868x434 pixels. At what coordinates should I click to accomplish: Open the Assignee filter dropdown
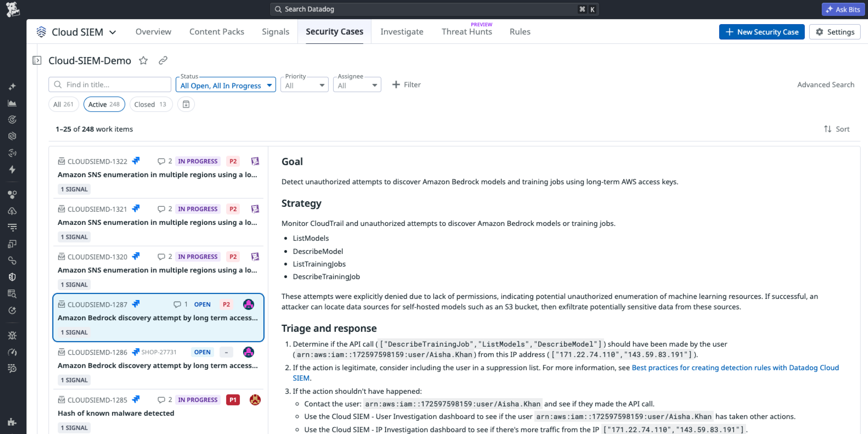click(357, 85)
